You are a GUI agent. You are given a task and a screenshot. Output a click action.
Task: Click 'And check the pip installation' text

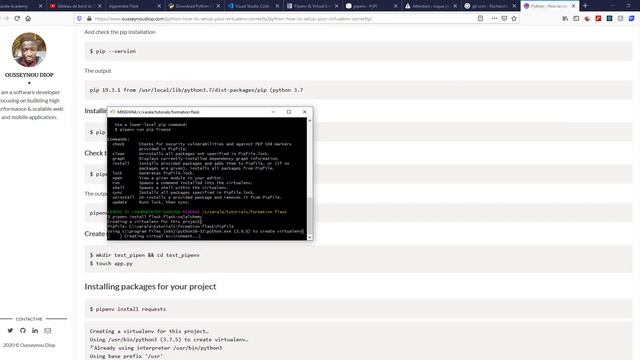120,32
